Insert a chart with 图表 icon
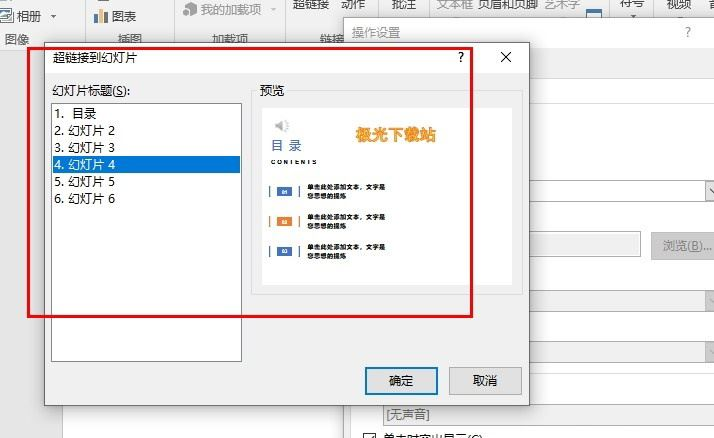 pos(100,17)
